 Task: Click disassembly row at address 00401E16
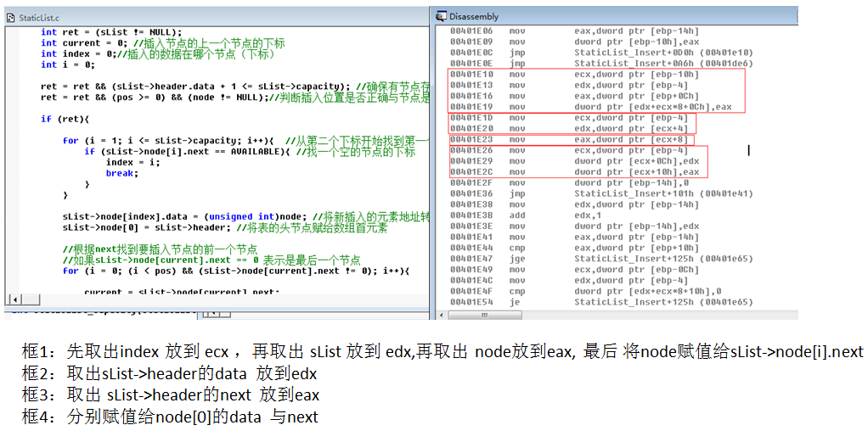(x=574, y=96)
